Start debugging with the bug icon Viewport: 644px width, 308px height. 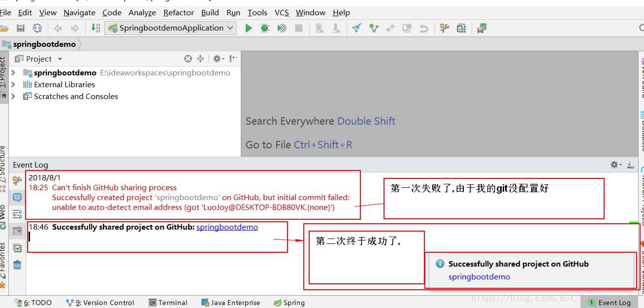point(265,28)
